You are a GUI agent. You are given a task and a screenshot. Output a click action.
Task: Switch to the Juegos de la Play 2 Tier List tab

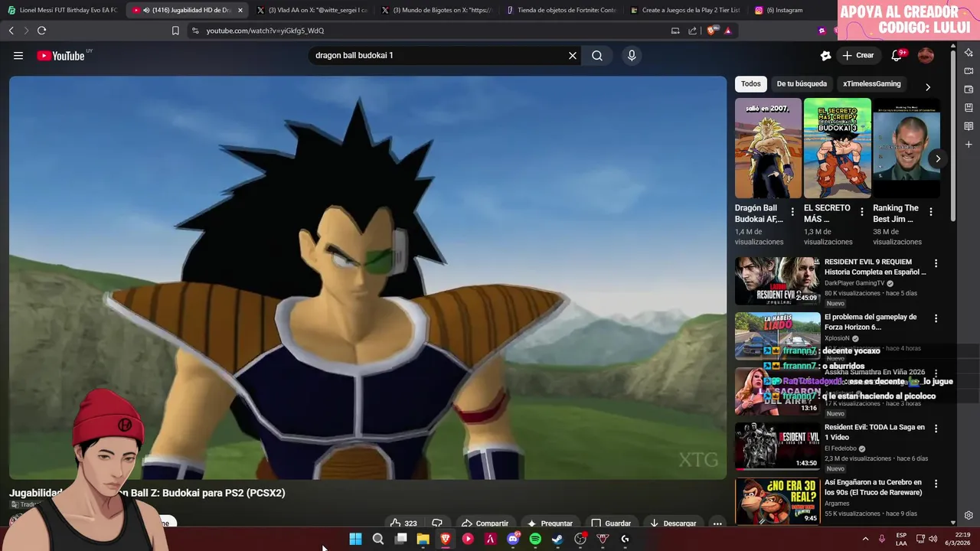[x=684, y=10]
